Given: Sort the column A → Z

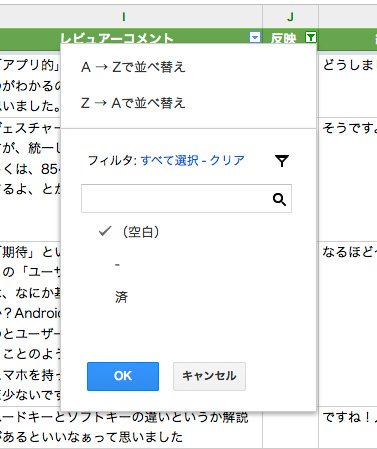Looking at the screenshot, I should (133, 67).
